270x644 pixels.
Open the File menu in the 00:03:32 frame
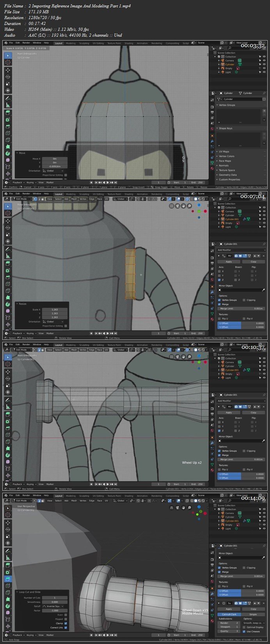click(x=11, y=43)
